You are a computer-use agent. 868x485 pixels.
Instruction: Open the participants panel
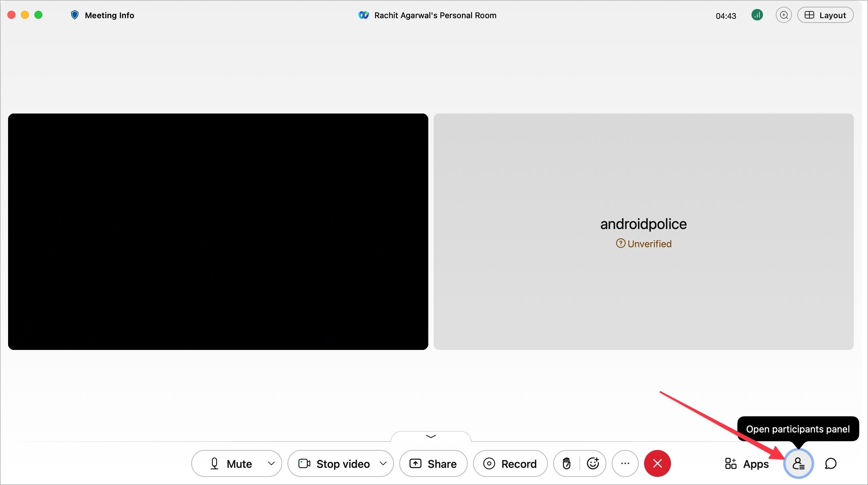(x=798, y=463)
